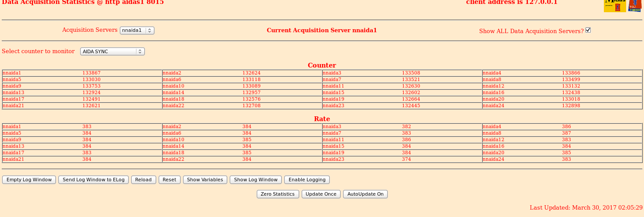Select counter value 133499 for nnaida8
Screen dimensions: 644x217
coord(571,80)
